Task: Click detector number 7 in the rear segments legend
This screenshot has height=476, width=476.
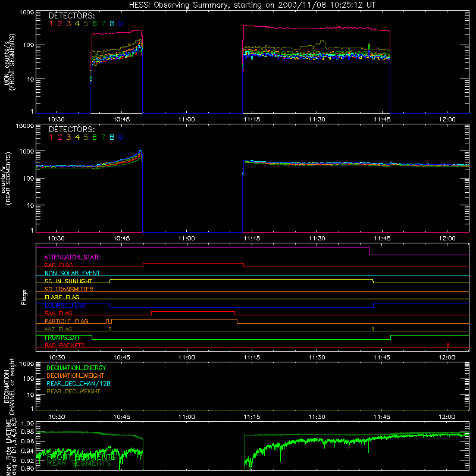Action: (103, 137)
